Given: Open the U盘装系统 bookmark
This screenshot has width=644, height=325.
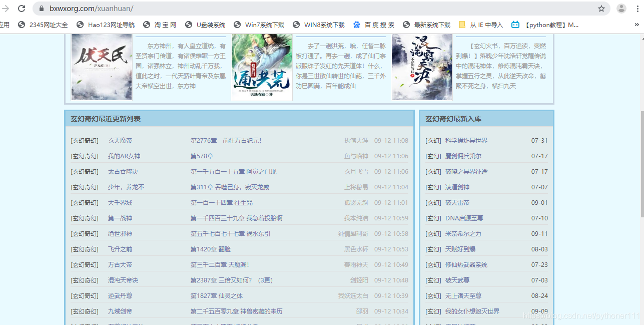Looking at the screenshot, I should click(x=205, y=25).
